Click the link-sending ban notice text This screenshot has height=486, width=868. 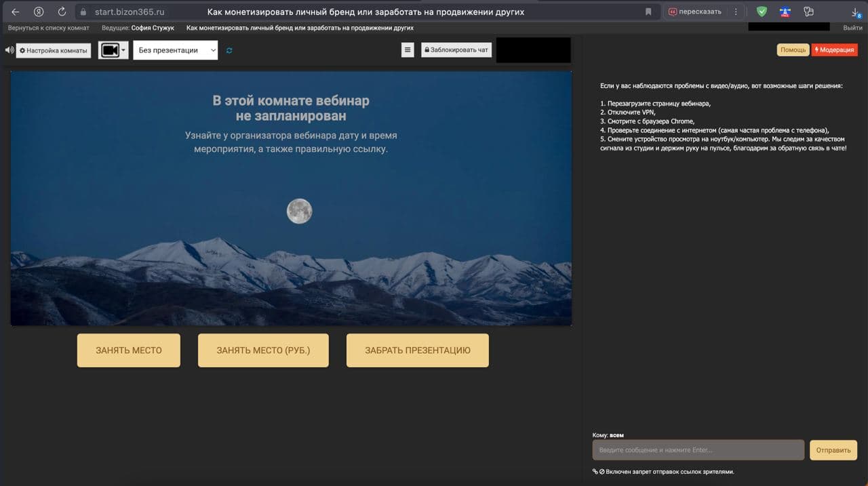[x=670, y=472]
